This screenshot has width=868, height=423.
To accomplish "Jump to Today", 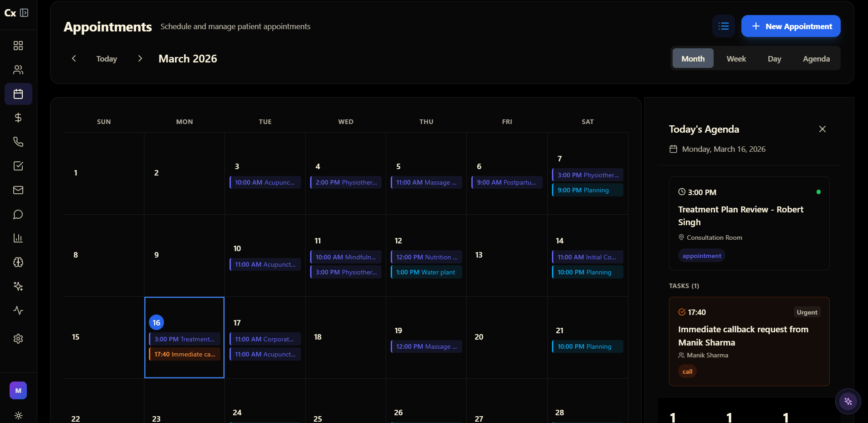I will [106, 58].
